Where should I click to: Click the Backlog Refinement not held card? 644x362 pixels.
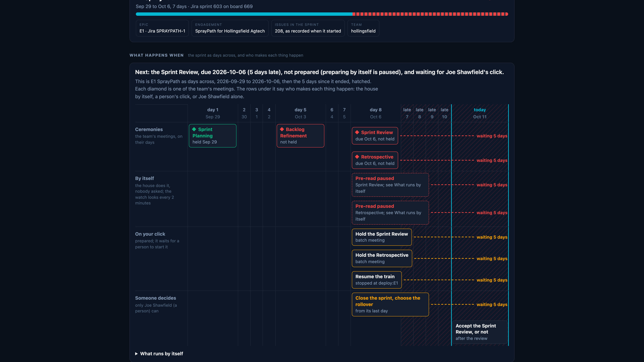(x=300, y=136)
